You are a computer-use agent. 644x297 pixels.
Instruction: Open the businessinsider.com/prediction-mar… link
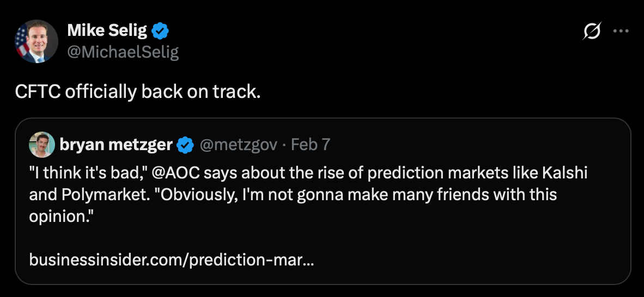click(x=171, y=260)
